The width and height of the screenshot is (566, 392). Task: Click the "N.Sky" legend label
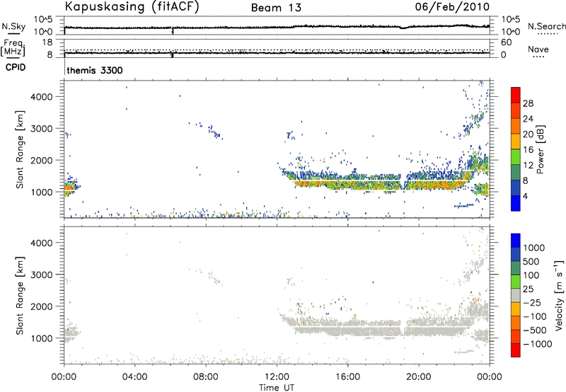(13, 26)
